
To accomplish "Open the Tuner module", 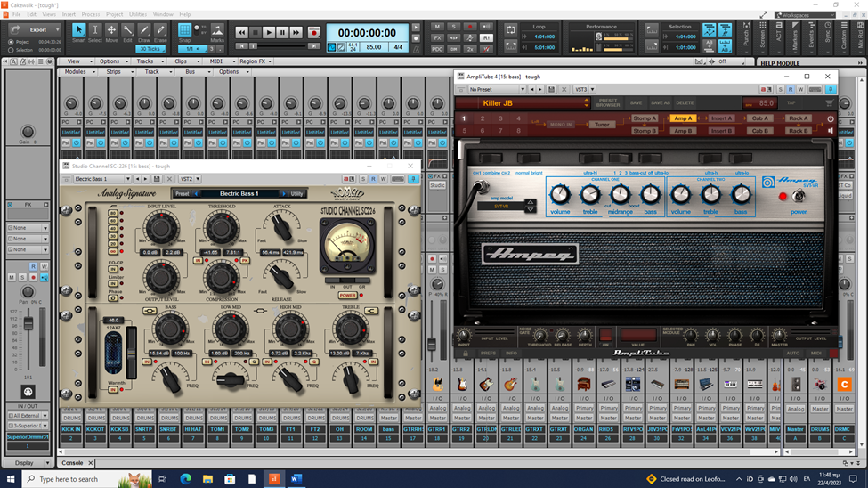I will tap(602, 125).
